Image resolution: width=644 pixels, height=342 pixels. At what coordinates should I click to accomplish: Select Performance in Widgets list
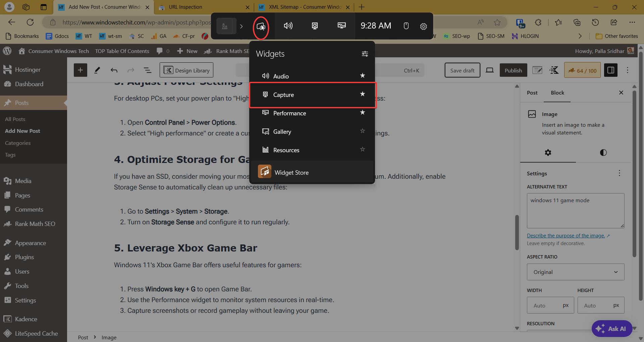click(x=312, y=113)
